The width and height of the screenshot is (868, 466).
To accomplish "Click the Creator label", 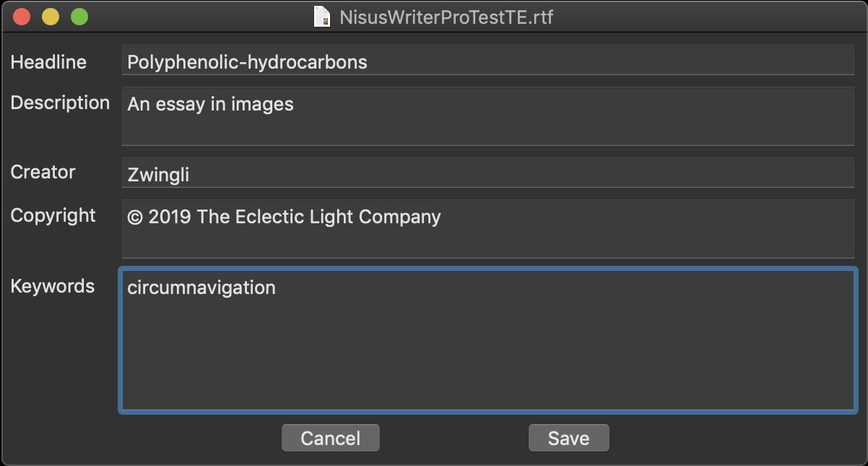I will [43, 172].
